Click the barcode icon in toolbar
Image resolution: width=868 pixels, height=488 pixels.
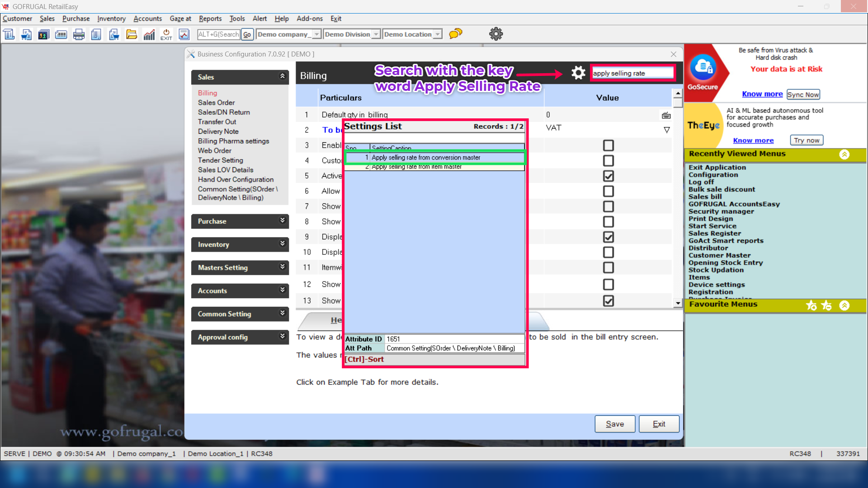pos(61,34)
